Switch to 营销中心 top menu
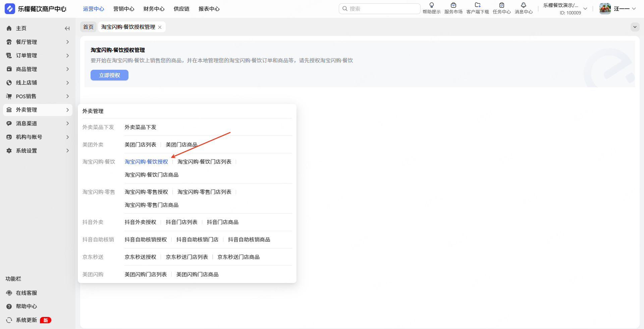Screen dimensions: 644x329 pyautogui.click(x=124, y=9)
